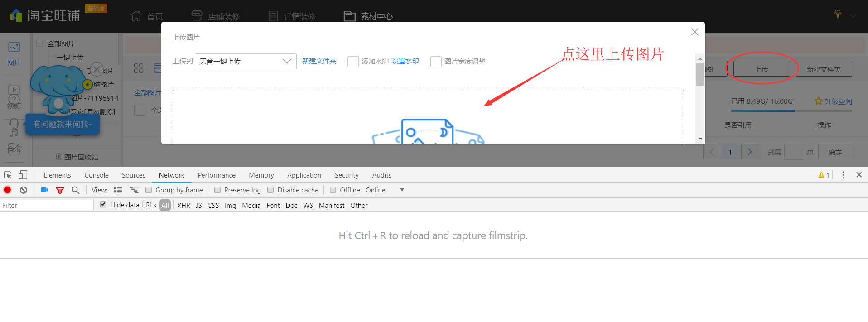Uncheck Hide data URLs checkbox
The height and width of the screenshot is (322, 868).
pos(103,205)
